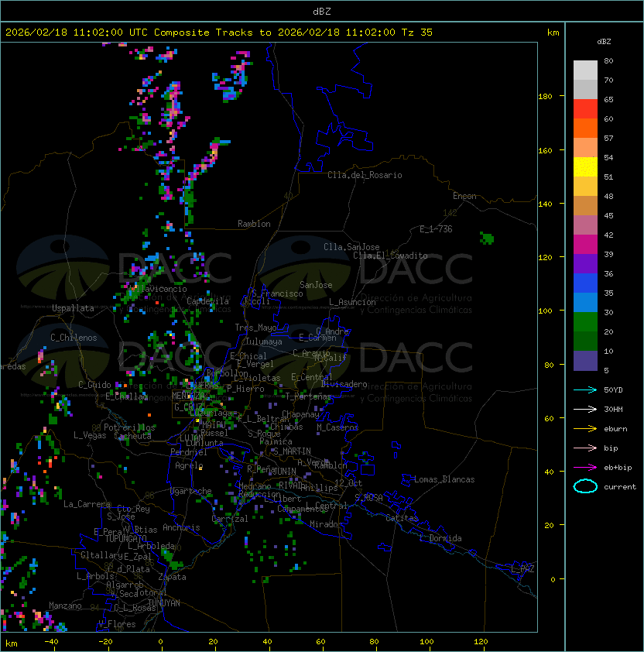Click the dBZ heading above the color scale

(604, 42)
